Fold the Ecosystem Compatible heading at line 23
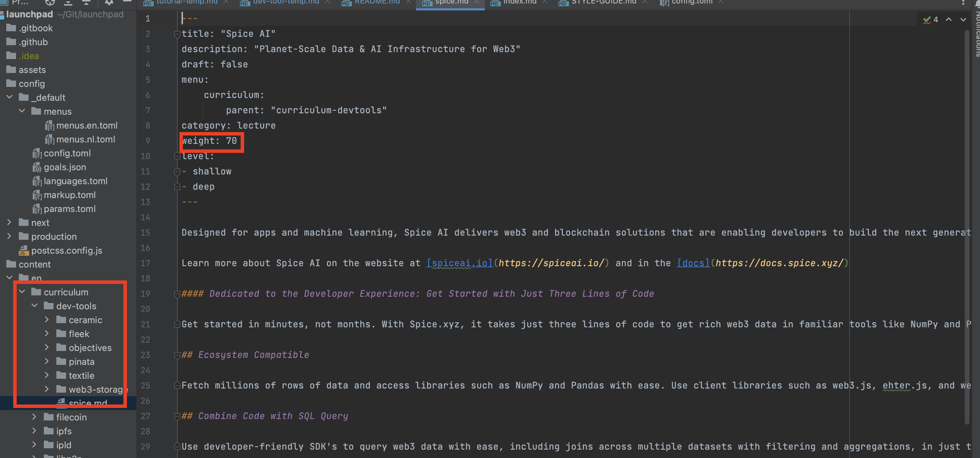The width and height of the screenshot is (980, 458). (177, 355)
